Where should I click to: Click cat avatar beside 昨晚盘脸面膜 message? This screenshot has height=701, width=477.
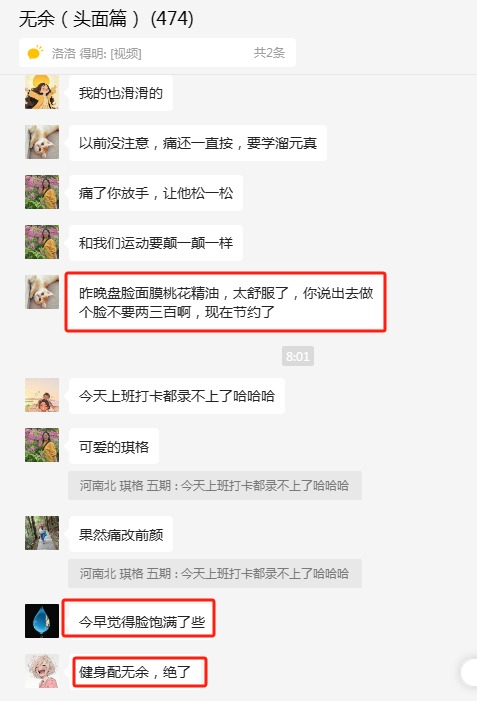click(42, 292)
